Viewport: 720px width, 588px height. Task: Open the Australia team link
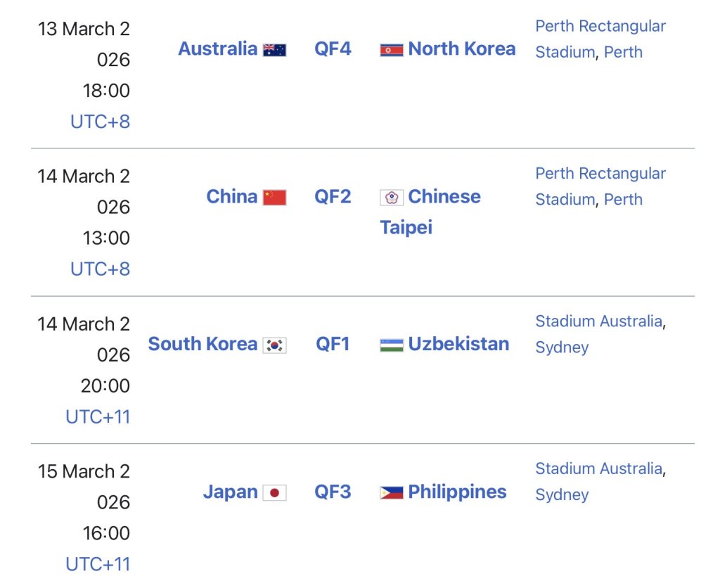217,49
